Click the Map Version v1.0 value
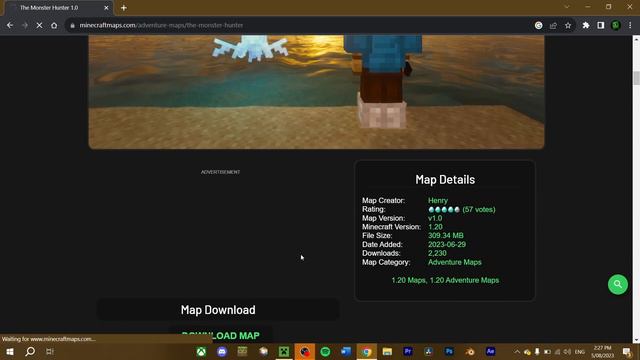 point(435,218)
